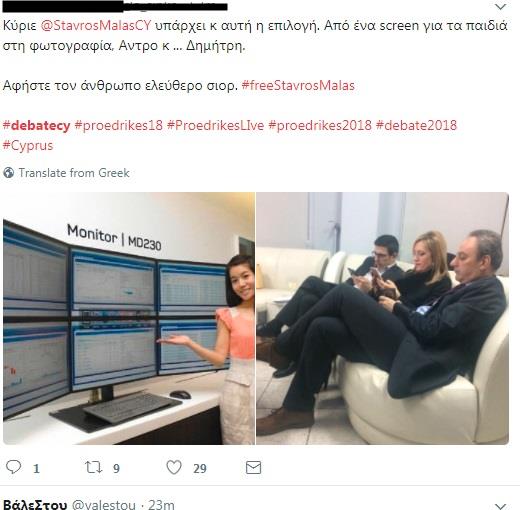Open the @StavrosMalasCY mention
Viewport: 520px width, 510px height.
tap(96, 26)
